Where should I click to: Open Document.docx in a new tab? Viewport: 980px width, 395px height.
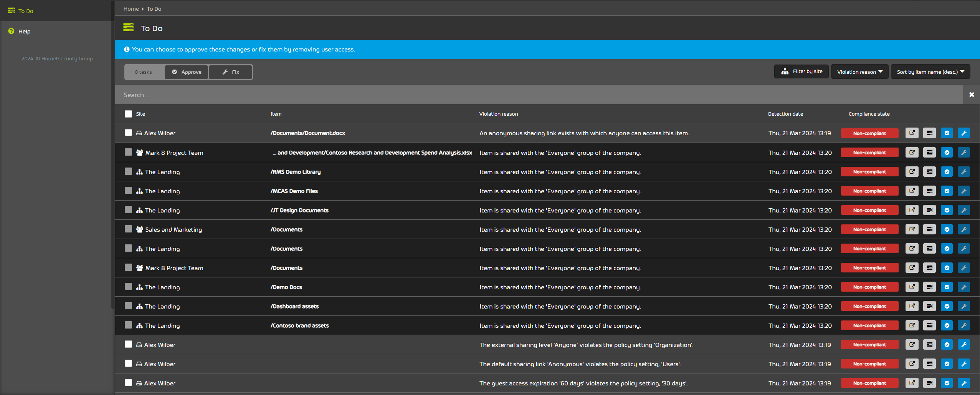pos(912,133)
